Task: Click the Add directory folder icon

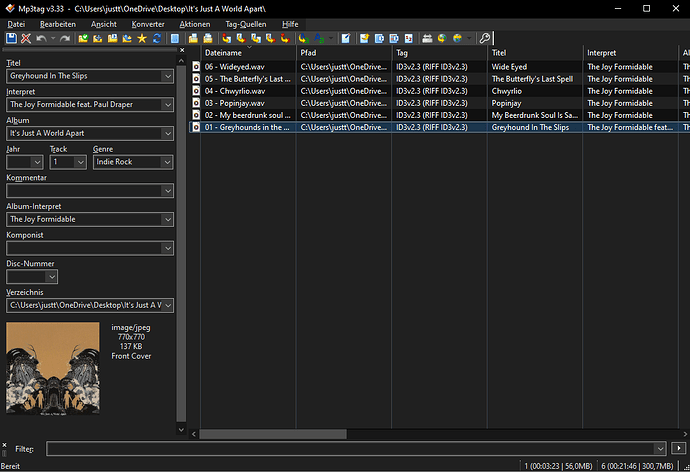Action: (98, 38)
